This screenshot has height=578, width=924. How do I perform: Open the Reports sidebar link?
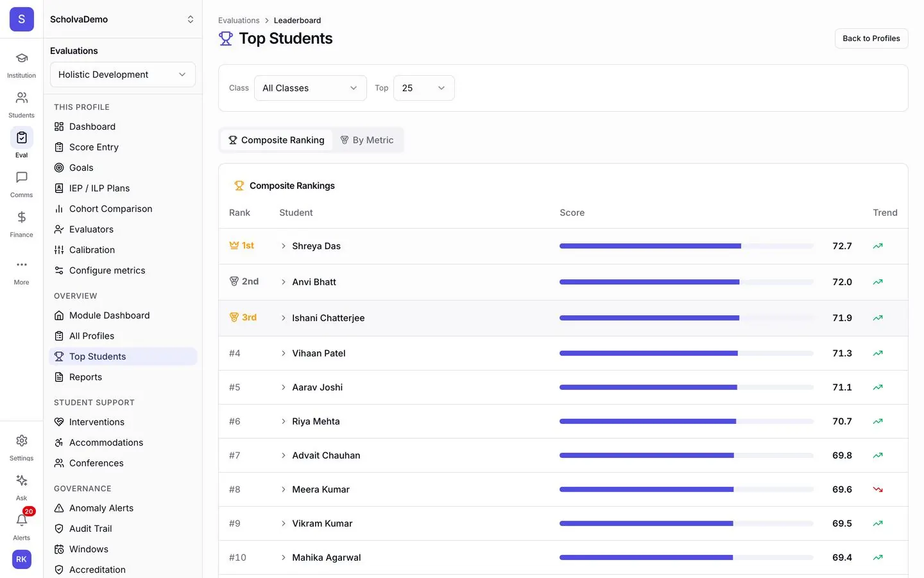click(123, 377)
